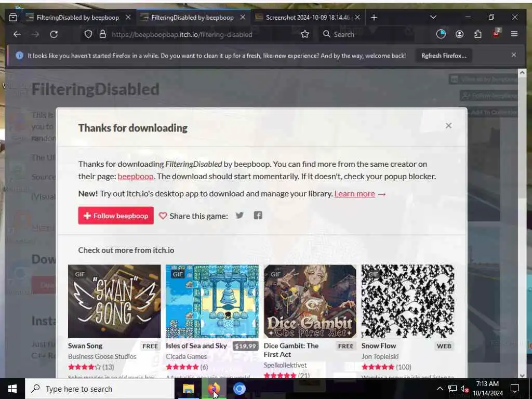Open the Firefox View tab icon
The width and height of the screenshot is (532, 399).
(13, 17)
